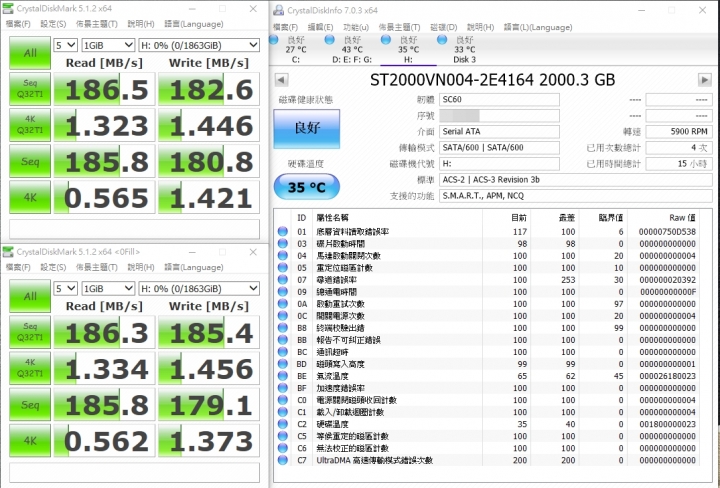The image size is (720, 488).
Task: Open 檔案(F) menu in CrystalDiskInfo
Action: pyautogui.click(x=286, y=27)
